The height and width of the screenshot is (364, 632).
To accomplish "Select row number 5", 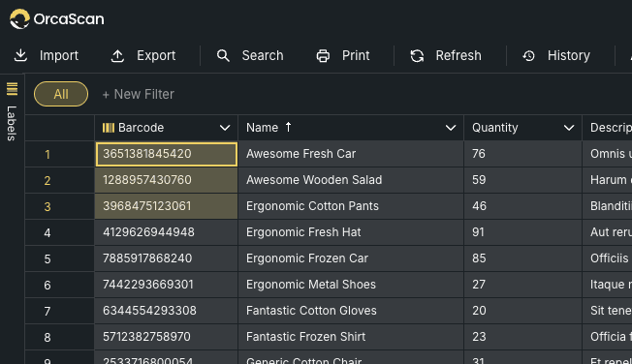I will point(47,258).
